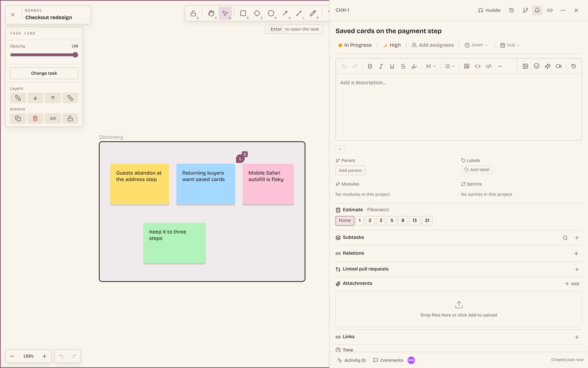This screenshot has height=368, width=588.
Task: Open the task more options menu
Action: click(563, 10)
